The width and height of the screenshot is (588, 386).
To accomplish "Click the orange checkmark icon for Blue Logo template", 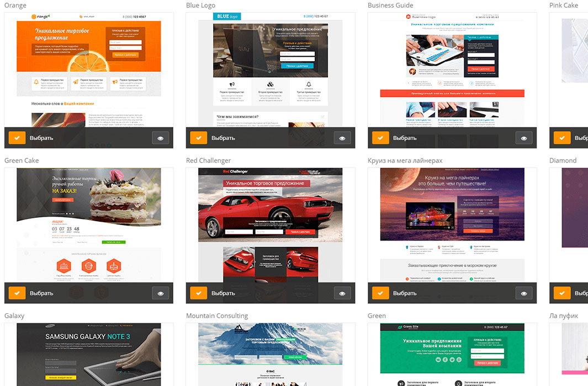I will pos(199,138).
